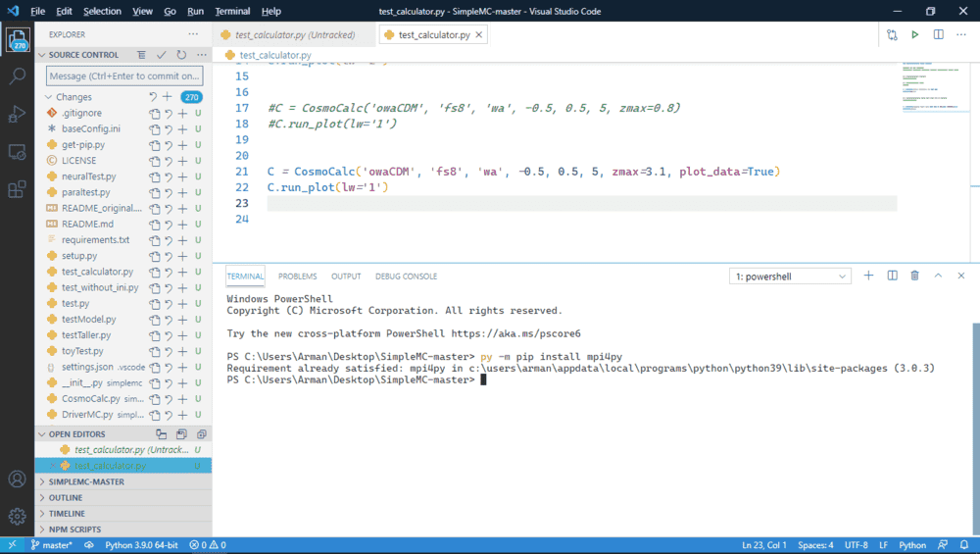Click the commit message input box
980x554 pixels.
[x=124, y=76]
